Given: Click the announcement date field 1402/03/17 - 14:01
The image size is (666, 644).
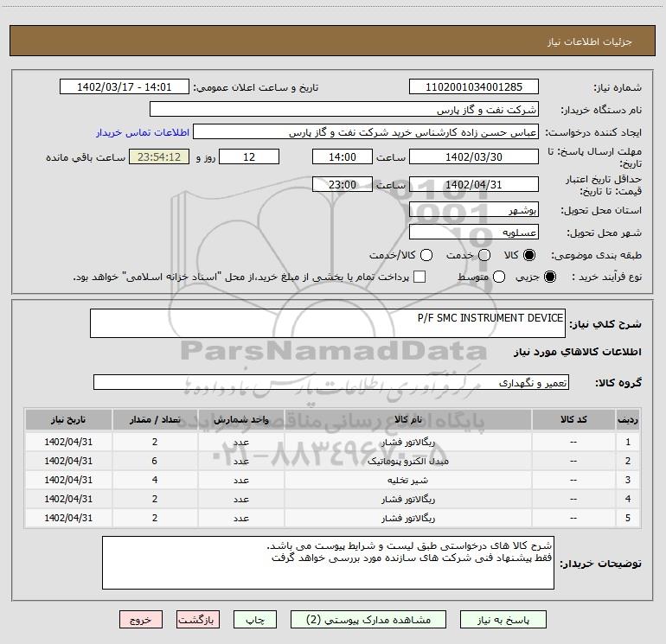Looking at the screenshot, I should (x=124, y=86).
